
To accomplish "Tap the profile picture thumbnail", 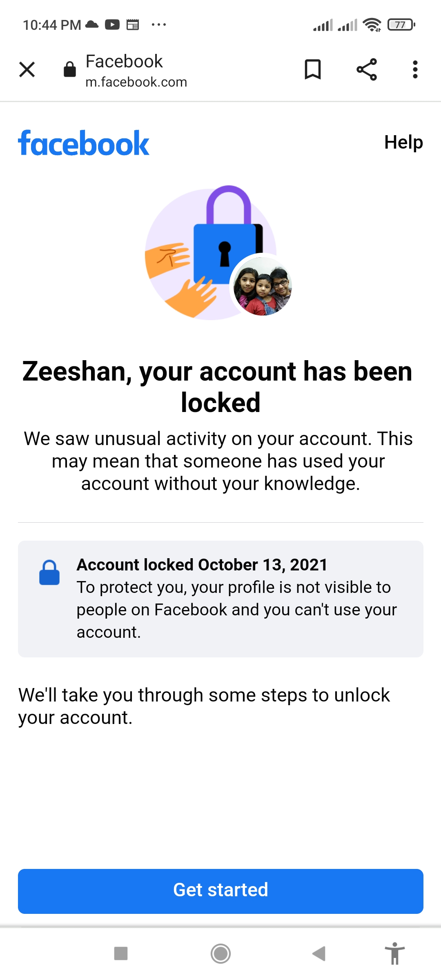I will coord(263,286).
